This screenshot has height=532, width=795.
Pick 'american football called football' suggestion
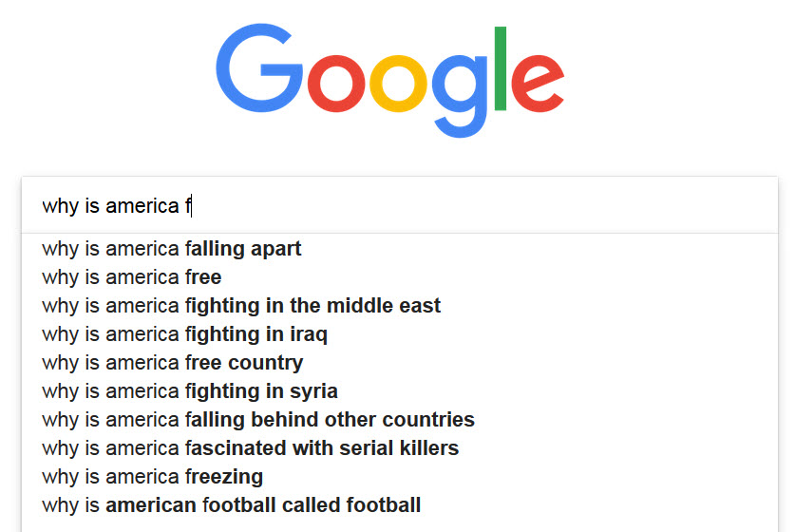[x=400, y=504]
